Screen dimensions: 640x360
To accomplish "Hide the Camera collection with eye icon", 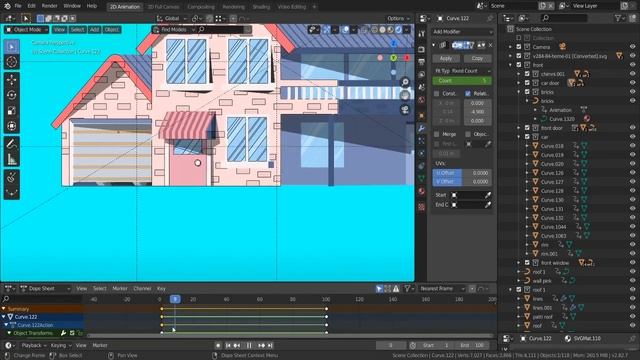I will pyautogui.click(x=632, y=47).
